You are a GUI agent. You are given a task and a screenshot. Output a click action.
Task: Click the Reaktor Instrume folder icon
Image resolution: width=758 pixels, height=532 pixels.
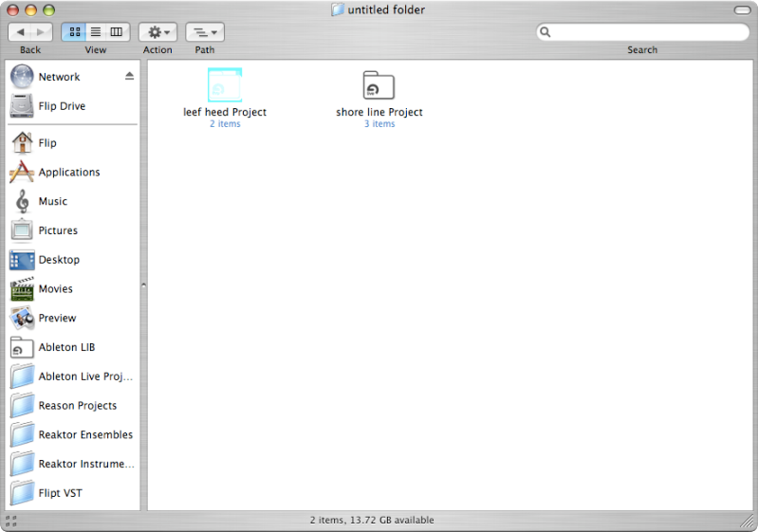coord(22,464)
